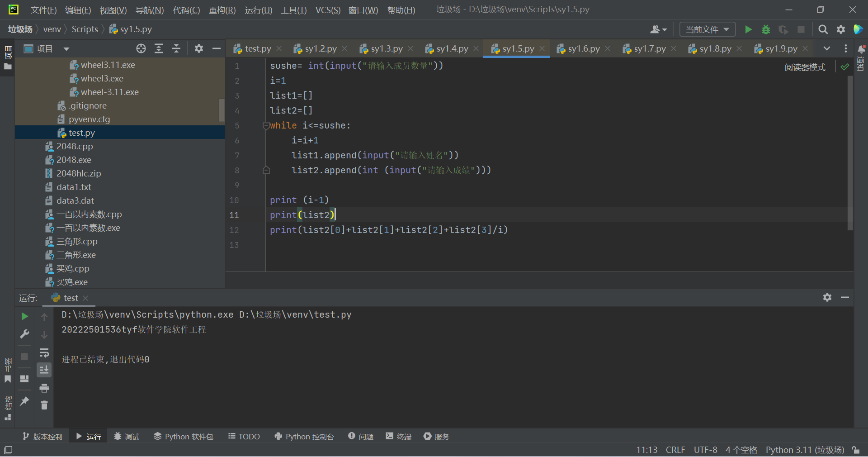Select 2048.cpp in the project tree
This screenshot has width=868, height=457.
[x=75, y=146]
